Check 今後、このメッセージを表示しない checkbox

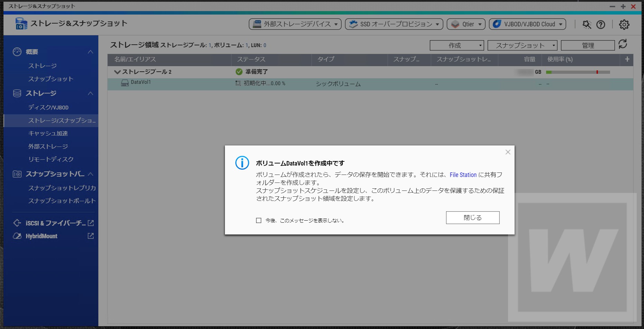[258, 220]
